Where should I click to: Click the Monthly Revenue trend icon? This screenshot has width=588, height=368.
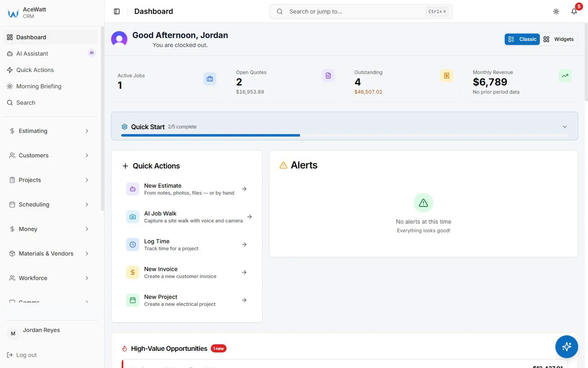pos(565,76)
